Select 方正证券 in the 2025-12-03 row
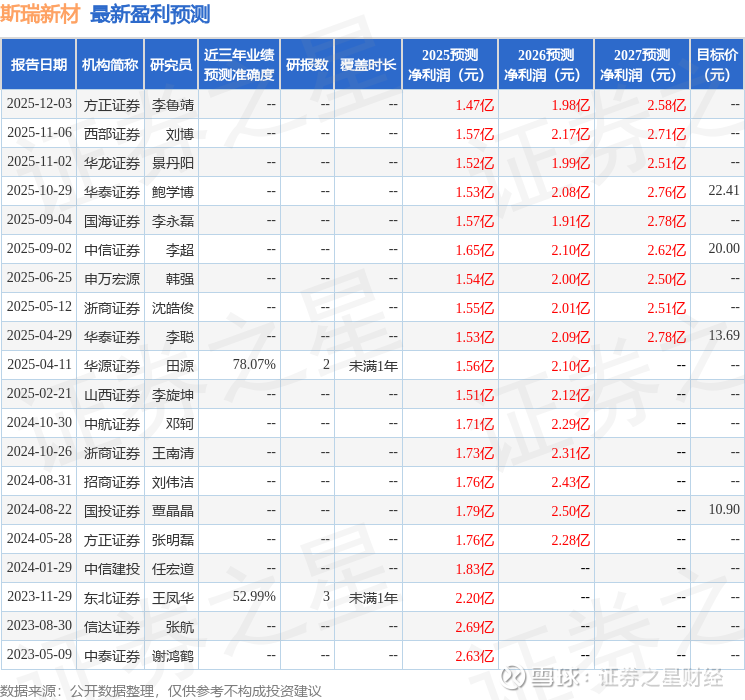 coord(112,105)
